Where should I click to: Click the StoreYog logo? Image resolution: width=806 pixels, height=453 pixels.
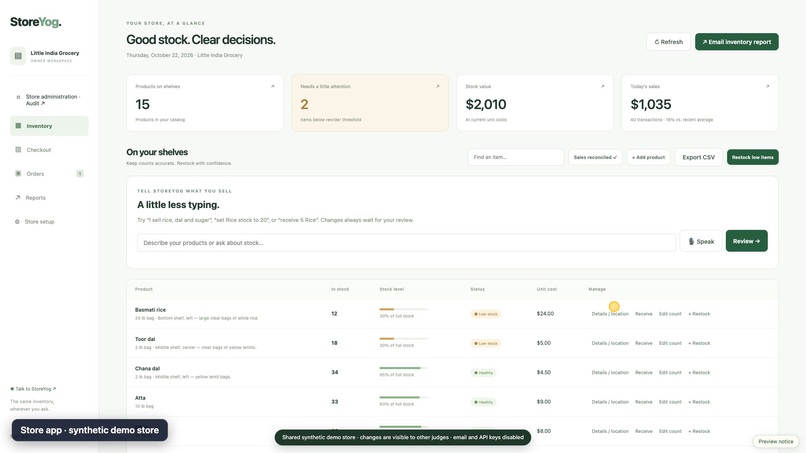click(35, 22)
